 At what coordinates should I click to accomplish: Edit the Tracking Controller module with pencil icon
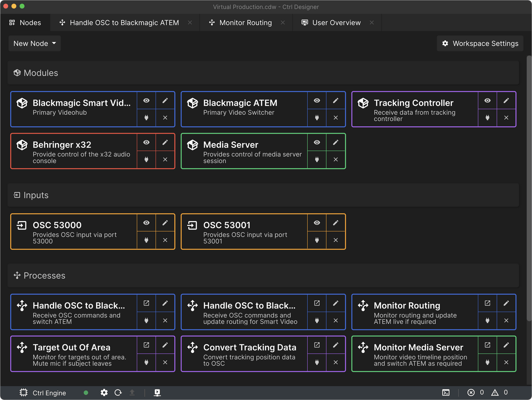[506, 100]
